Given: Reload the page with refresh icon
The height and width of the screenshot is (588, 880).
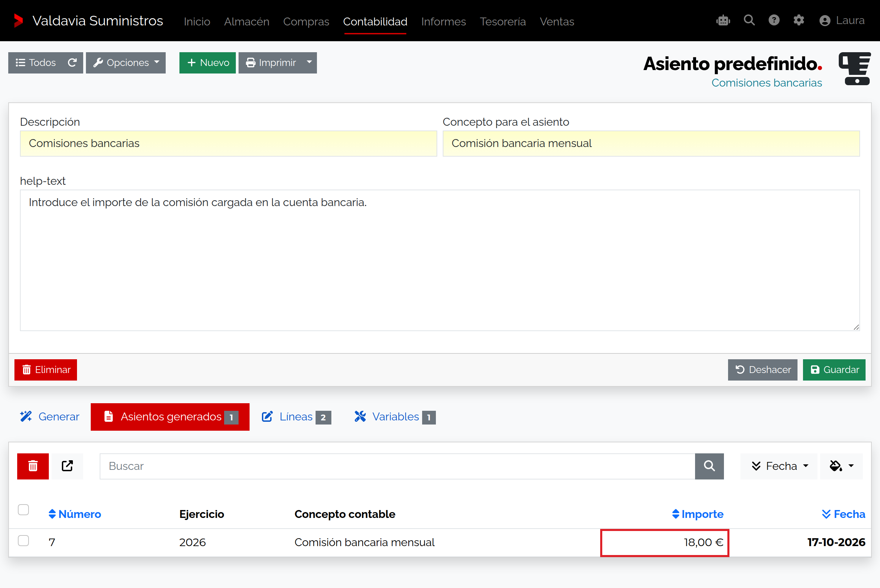Looking at the screenshot, I should click(73, 63).
